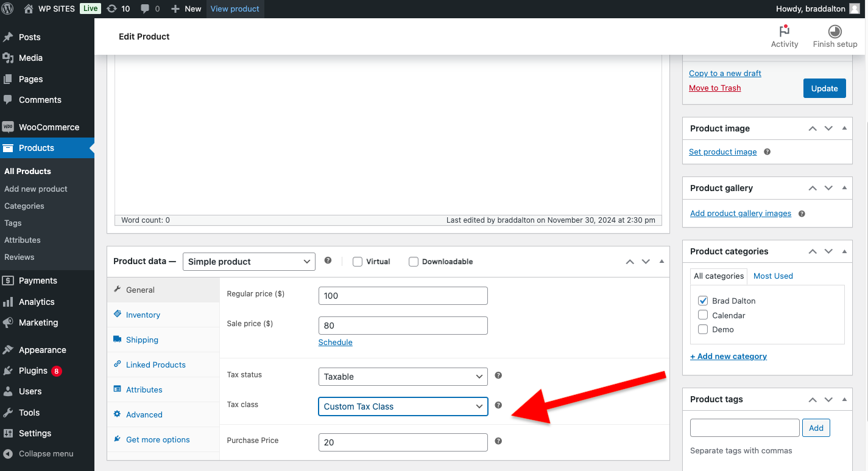Click the Move to Trash link
Viewport: 868px width, 471px height.
tap(715, 88)
